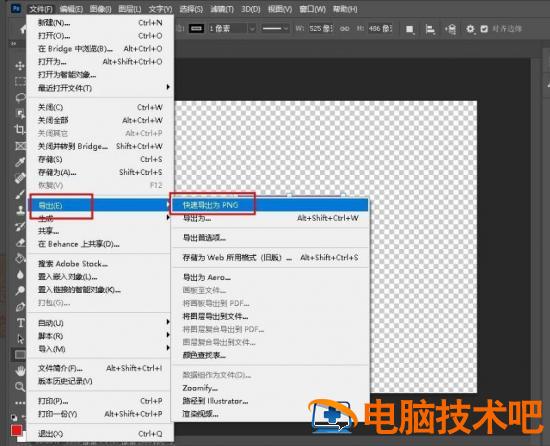Click the Photoshop logo icon

(16, 8)
